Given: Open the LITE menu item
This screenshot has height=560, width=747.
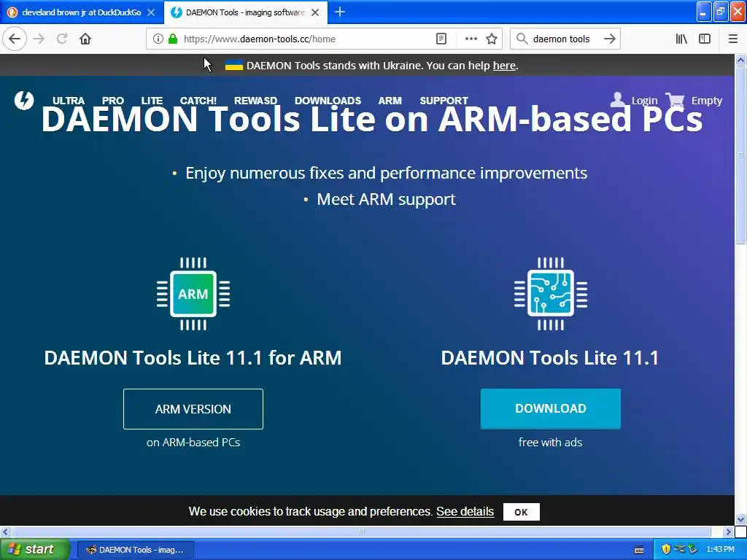Looking at the screenshot, I should [152, 101].
